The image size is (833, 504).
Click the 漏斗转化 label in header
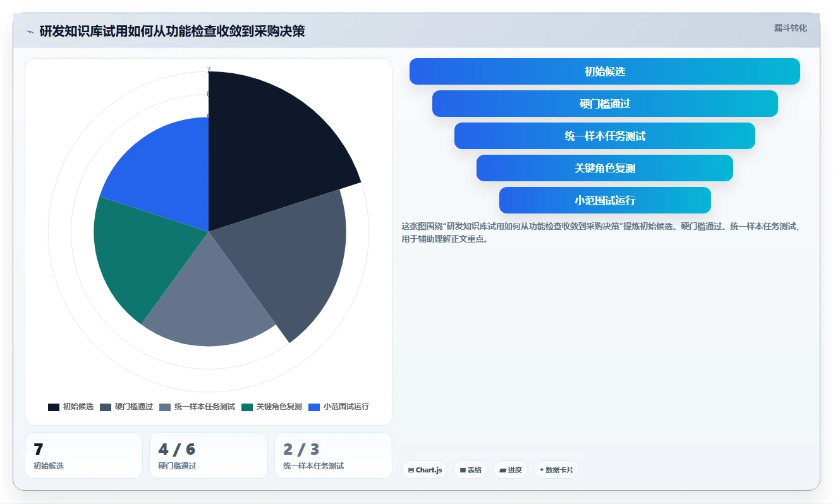tap(790, 28)
